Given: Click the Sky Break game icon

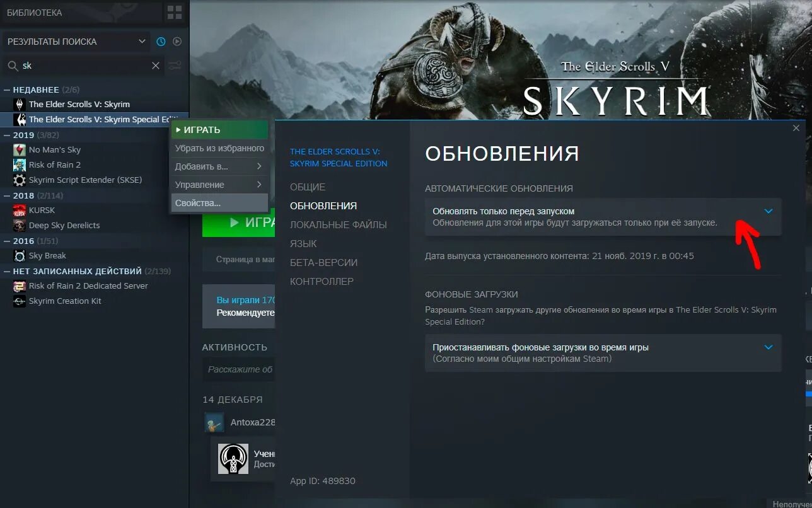Looking at the screenshot, I should click(x=20, y=255).
